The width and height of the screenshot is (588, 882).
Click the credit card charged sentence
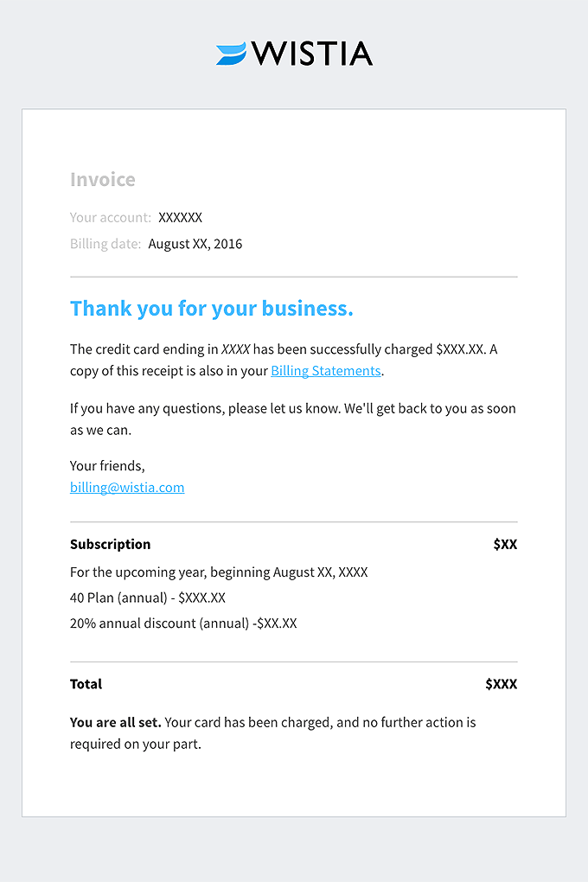[284, 360]
